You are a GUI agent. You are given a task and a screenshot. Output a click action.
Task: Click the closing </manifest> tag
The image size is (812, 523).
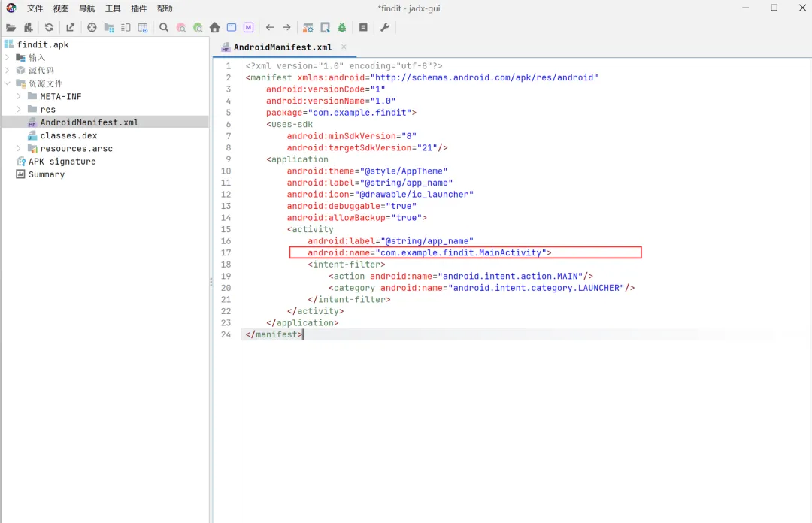click(x=274, y=334)
